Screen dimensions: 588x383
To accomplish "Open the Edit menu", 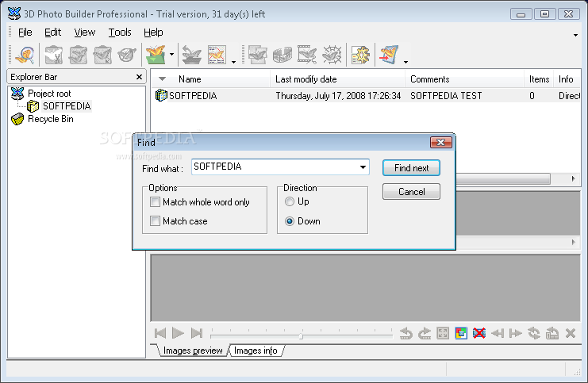I will 52,33.
